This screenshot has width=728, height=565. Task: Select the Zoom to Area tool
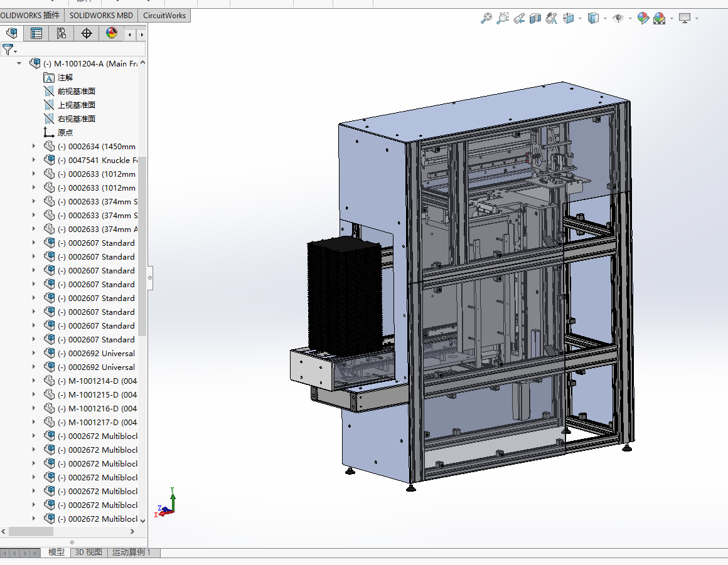tap(502, 19)
